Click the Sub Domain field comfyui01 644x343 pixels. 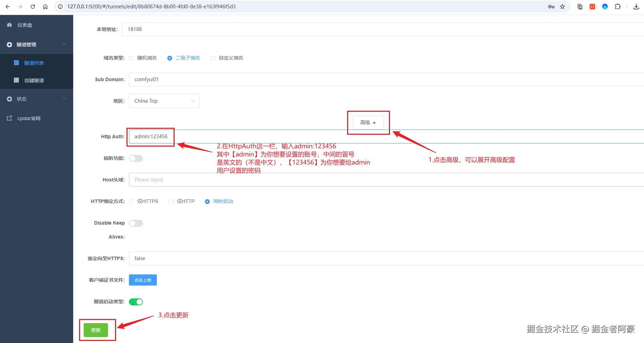coord(386,79)
